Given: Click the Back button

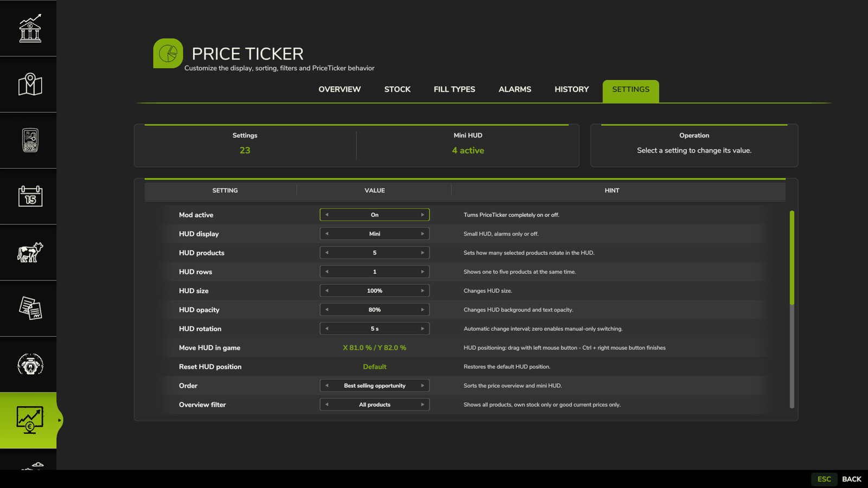Looking at the screenshot, I should click(x=852, y=479).
